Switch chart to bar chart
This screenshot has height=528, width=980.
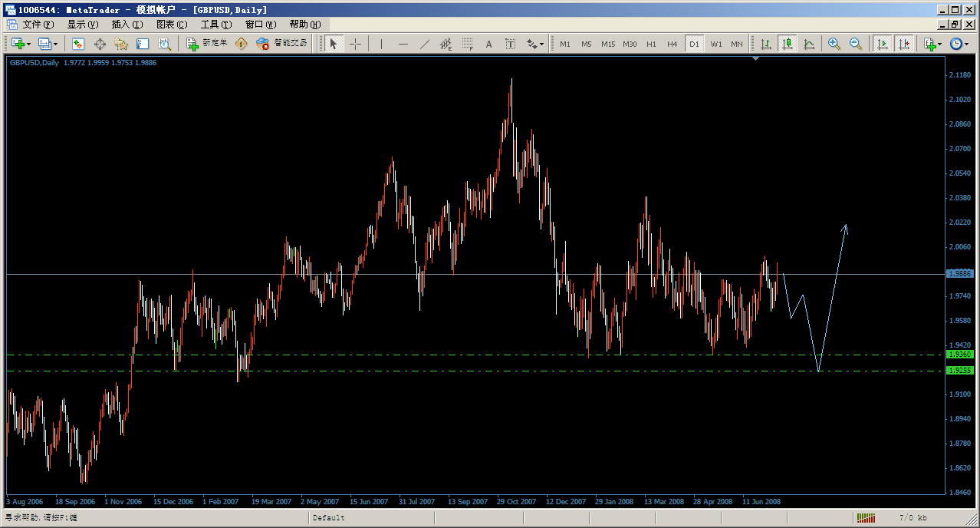765,44
